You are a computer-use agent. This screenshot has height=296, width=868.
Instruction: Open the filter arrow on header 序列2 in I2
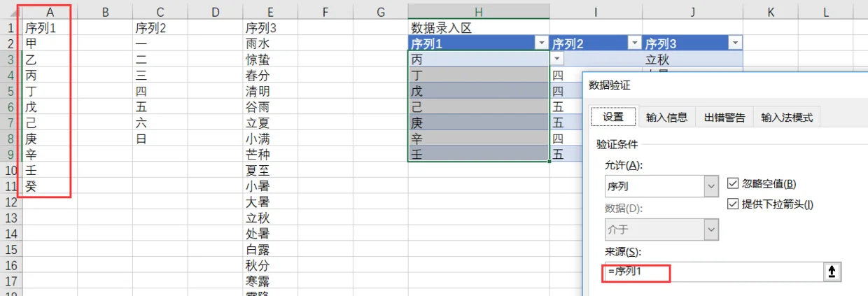[x=634, y=43]
